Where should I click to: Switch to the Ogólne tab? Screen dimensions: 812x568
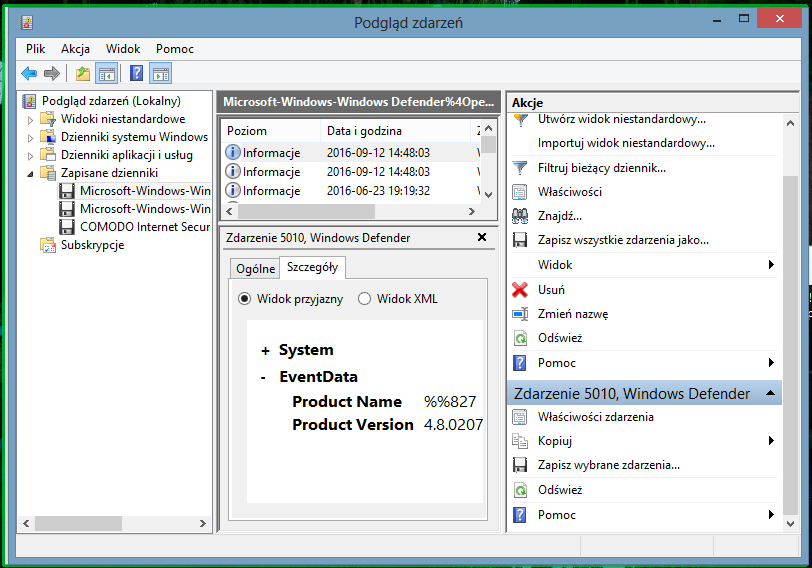(254, 269)
